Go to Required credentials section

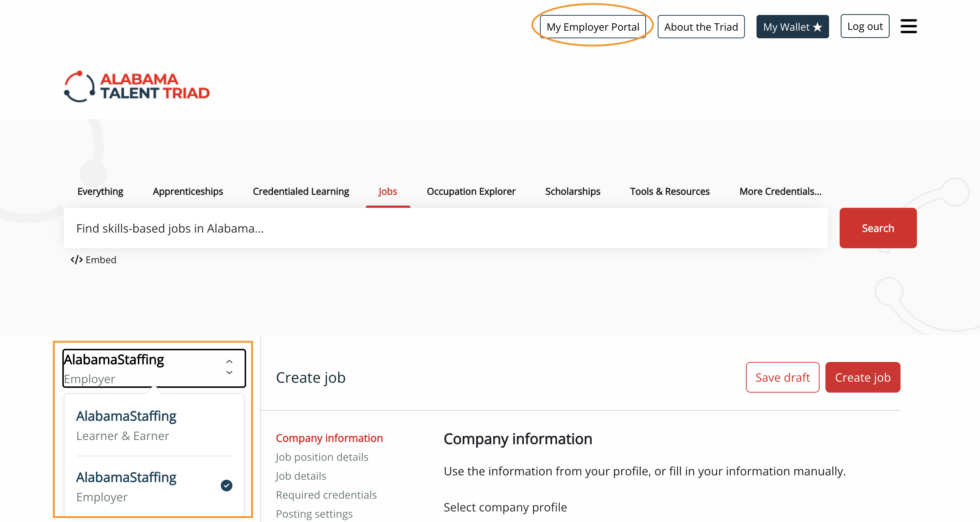coord(326,495)
